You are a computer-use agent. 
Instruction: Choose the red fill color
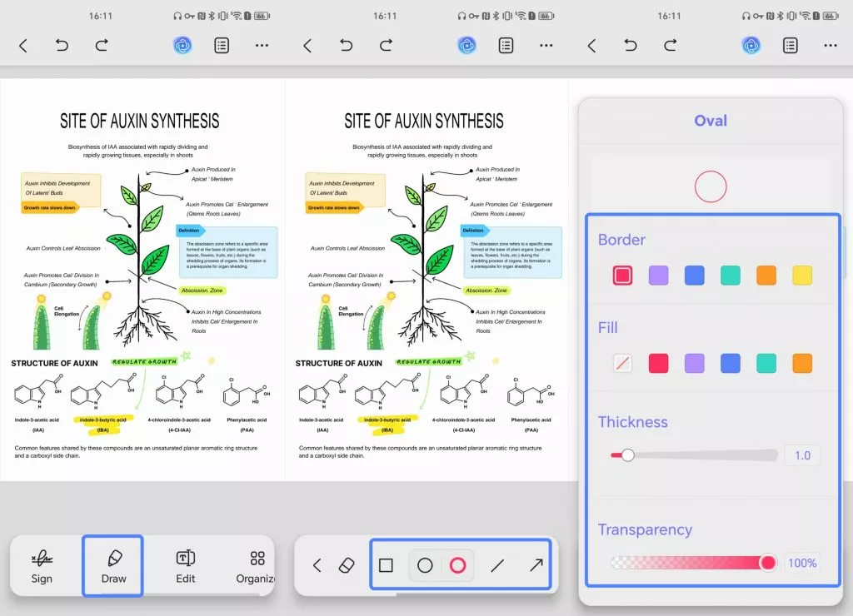pyautogui.click(x=658, y=363)
